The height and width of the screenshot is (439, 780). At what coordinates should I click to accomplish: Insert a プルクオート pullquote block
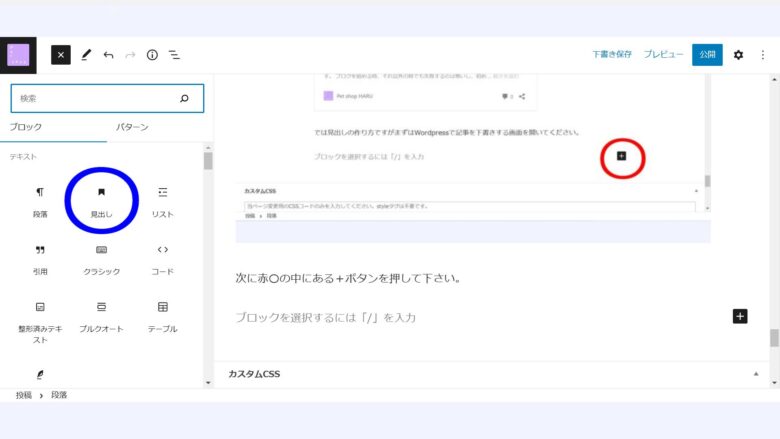pos(101,317)
